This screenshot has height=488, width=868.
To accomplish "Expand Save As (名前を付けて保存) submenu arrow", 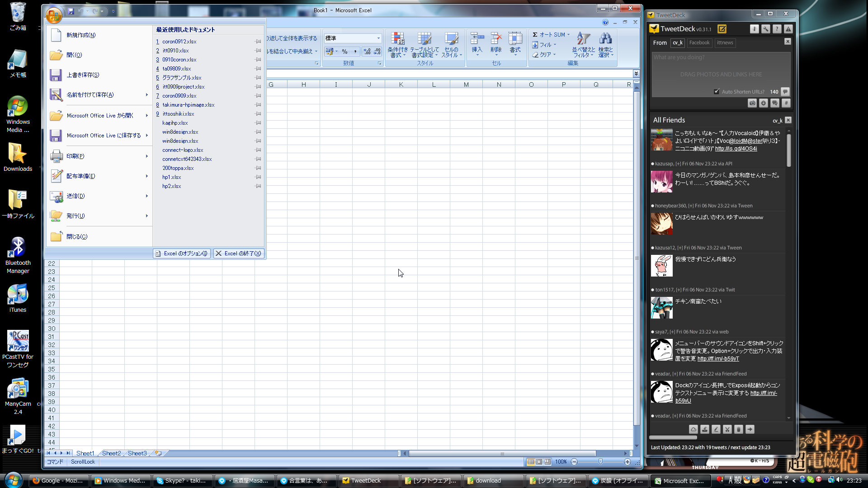I will (x=147, y=95).
